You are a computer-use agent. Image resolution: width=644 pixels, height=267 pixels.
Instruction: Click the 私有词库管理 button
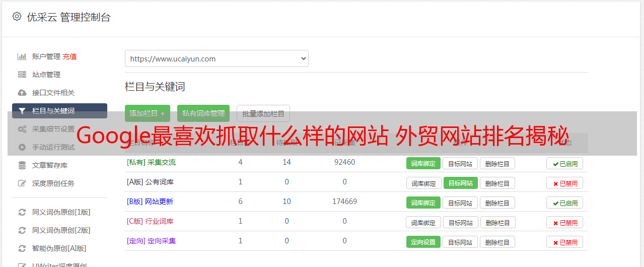[203, 113]
